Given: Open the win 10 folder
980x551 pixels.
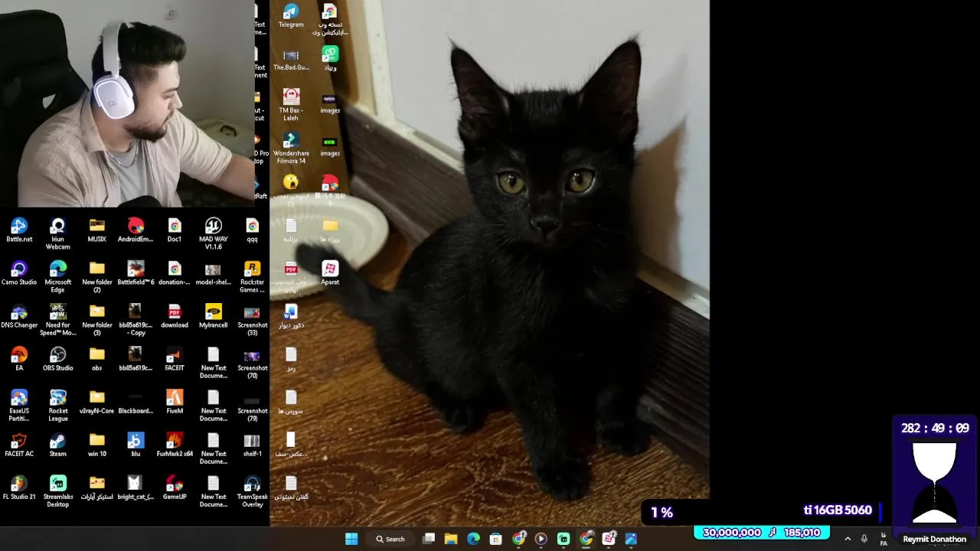Looking at the screenshot, I should (x=96, y=444).
